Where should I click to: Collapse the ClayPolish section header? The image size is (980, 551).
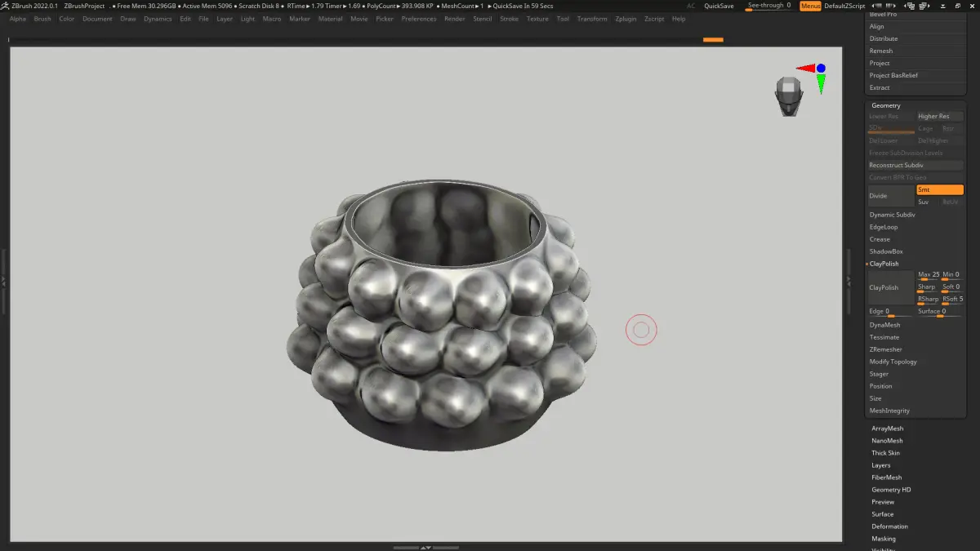884,264
